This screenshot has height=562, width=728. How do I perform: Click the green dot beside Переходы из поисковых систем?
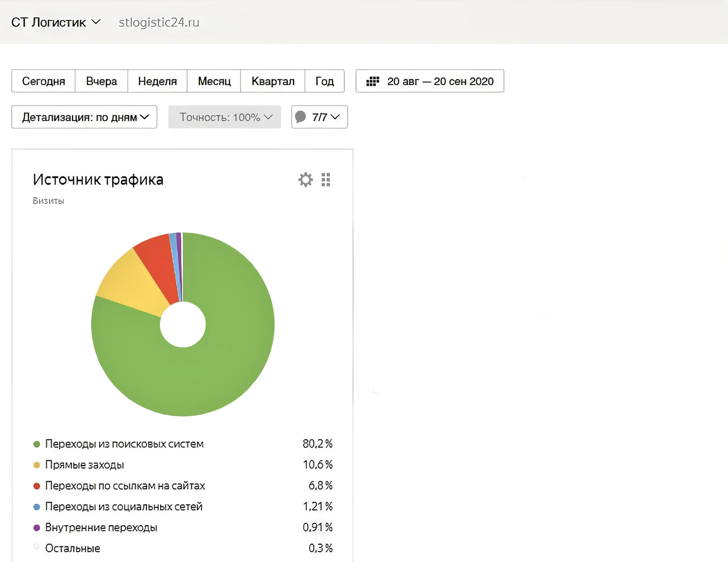click(36, 444)
